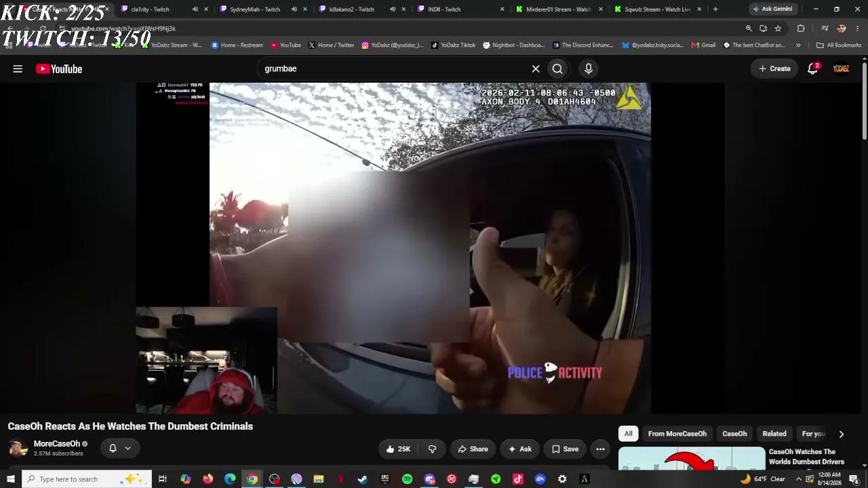This screenshot has width=868, height=488.
Task: Open Task View on the taskbar
Action: 163,479
